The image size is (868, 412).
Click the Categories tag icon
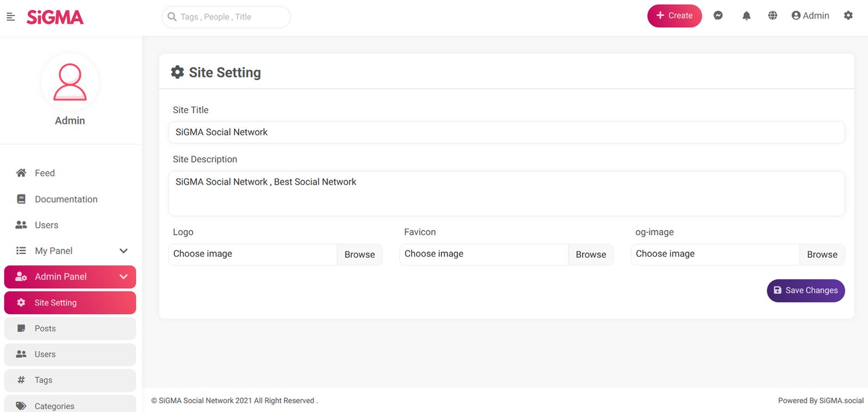click(x=21, y=405)
